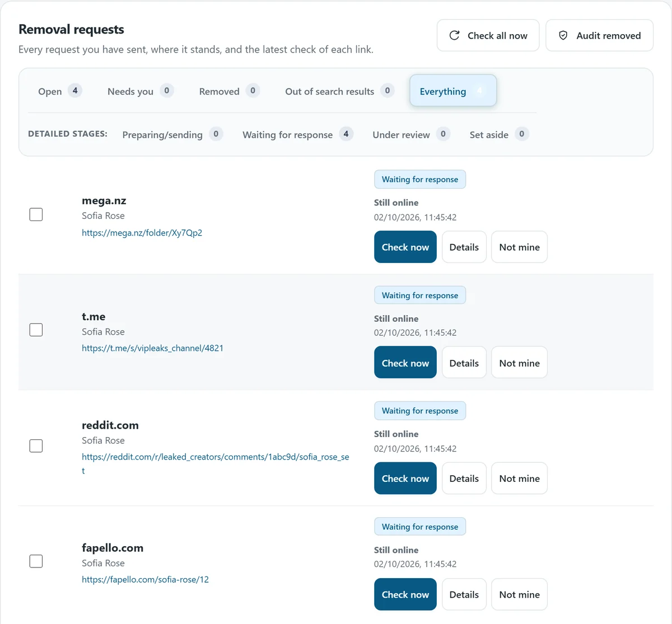Open Details for reddit.com
Image resolution: width=672 pixels, height=624 pixels.
(464, 478)
